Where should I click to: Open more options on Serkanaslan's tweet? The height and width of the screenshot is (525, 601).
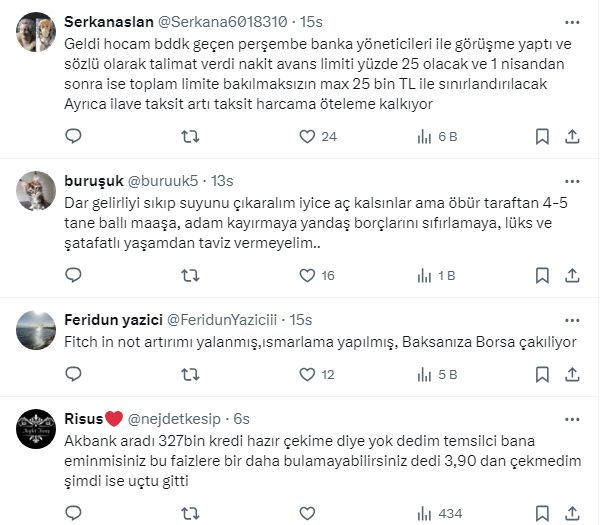click(570, 21)
